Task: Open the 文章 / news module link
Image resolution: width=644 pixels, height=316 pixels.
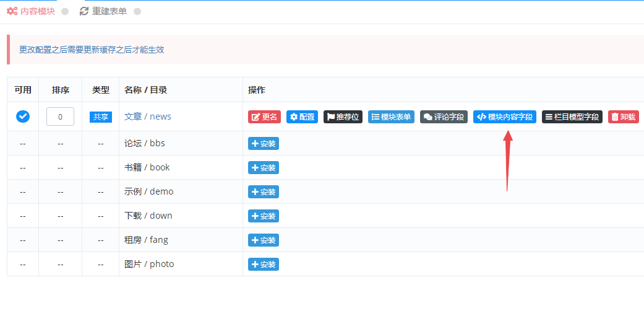Action: [148, 116]
